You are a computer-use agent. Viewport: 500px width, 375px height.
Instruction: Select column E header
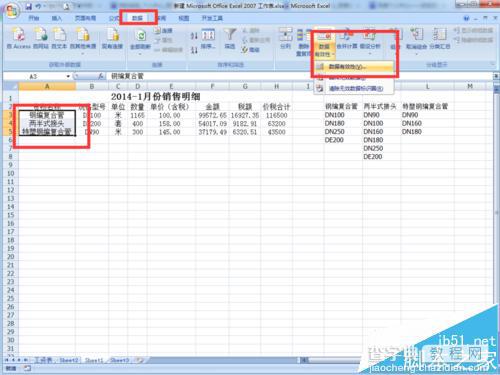(x=171, y=87)
